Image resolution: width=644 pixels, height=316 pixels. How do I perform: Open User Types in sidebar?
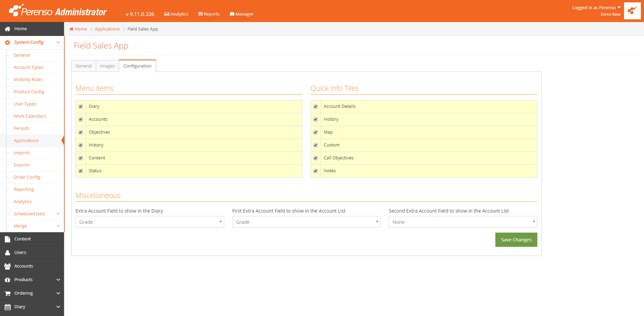25,104
